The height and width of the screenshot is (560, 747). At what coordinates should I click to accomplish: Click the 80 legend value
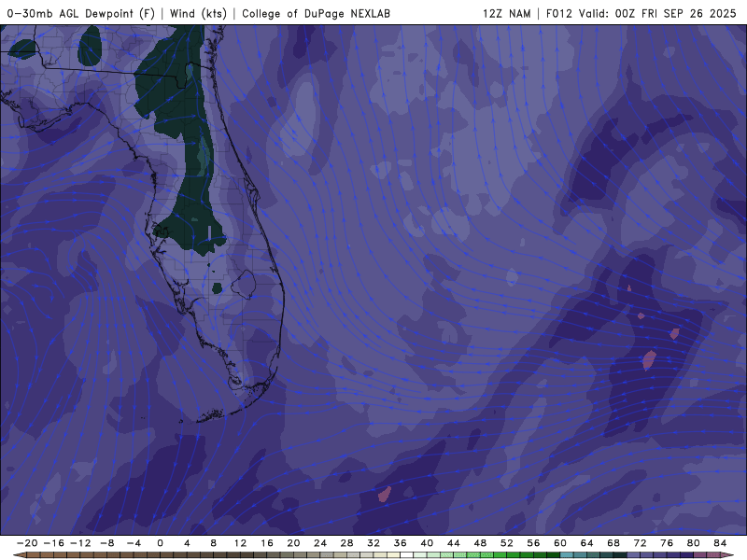(x=694, y=543)
